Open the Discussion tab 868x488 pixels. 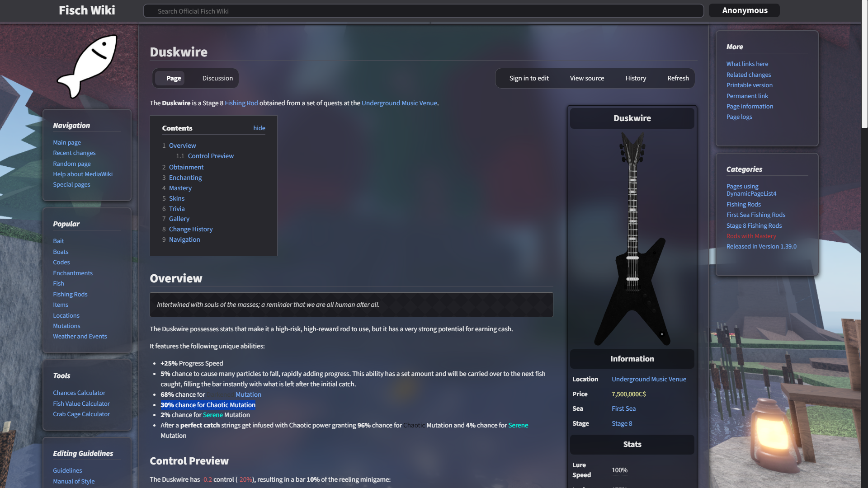point(217,78)
